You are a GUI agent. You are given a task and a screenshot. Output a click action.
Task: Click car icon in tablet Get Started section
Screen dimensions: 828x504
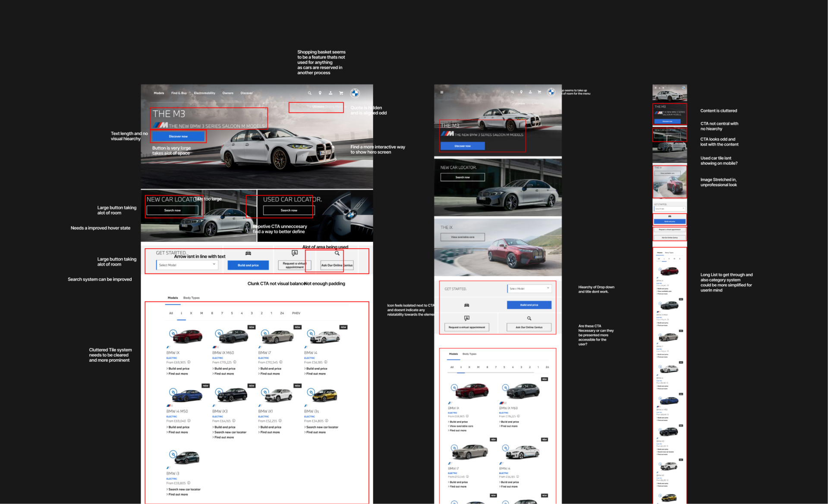[466, 305]
